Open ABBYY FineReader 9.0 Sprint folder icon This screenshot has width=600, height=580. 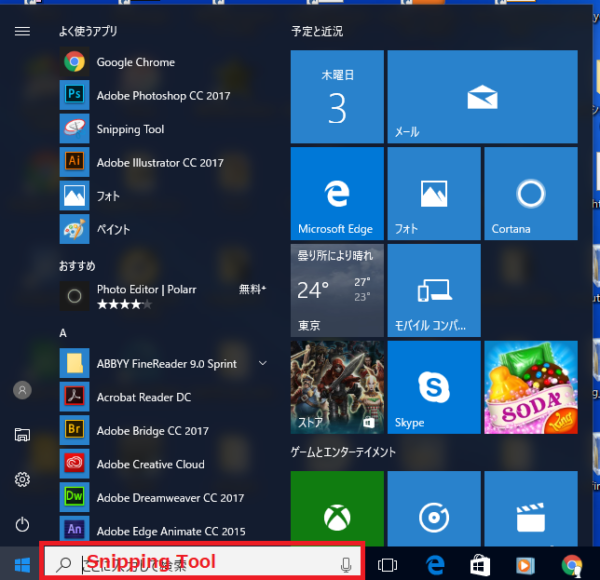click(75, 363)
